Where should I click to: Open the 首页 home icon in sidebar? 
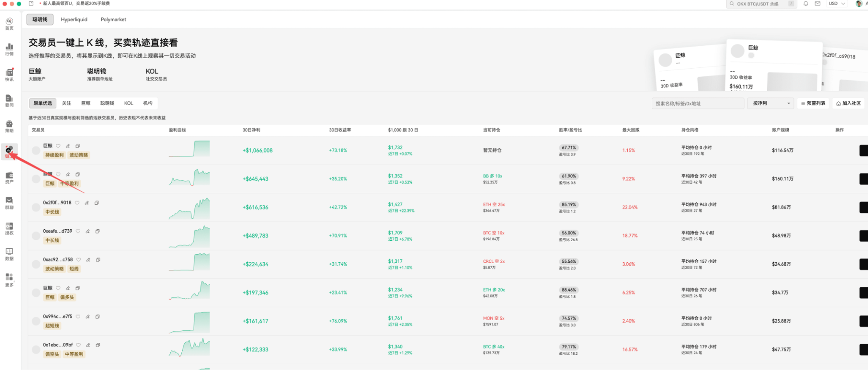tap(9, 24)
